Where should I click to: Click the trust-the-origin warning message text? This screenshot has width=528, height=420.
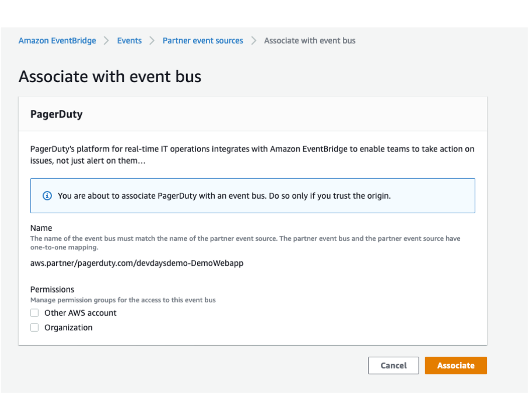224,196
